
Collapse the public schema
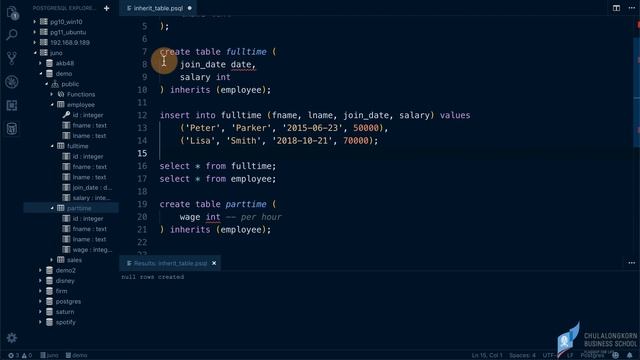pyautogui.click(x=46, y=84)
